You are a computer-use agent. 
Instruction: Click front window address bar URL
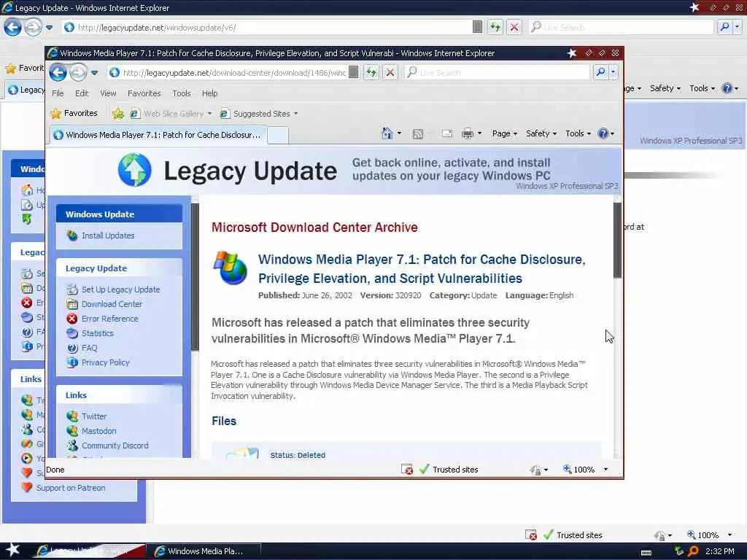(x=234, y=73)
